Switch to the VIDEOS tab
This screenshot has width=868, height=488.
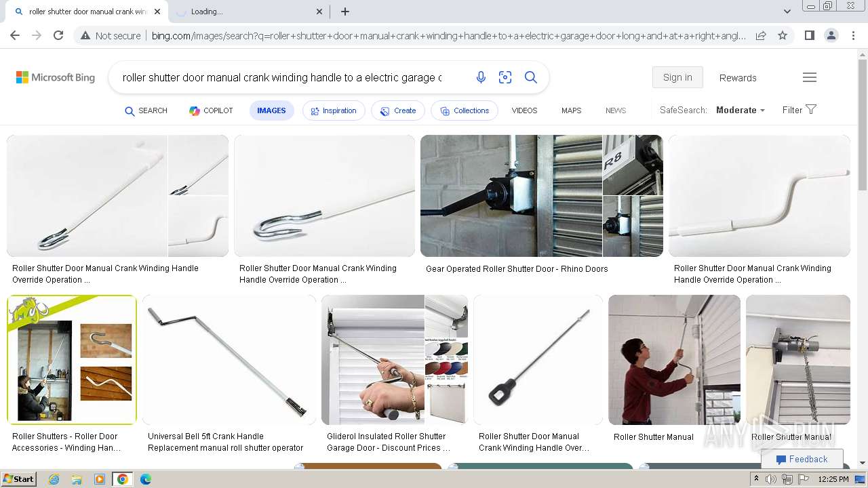coord(524,110)
